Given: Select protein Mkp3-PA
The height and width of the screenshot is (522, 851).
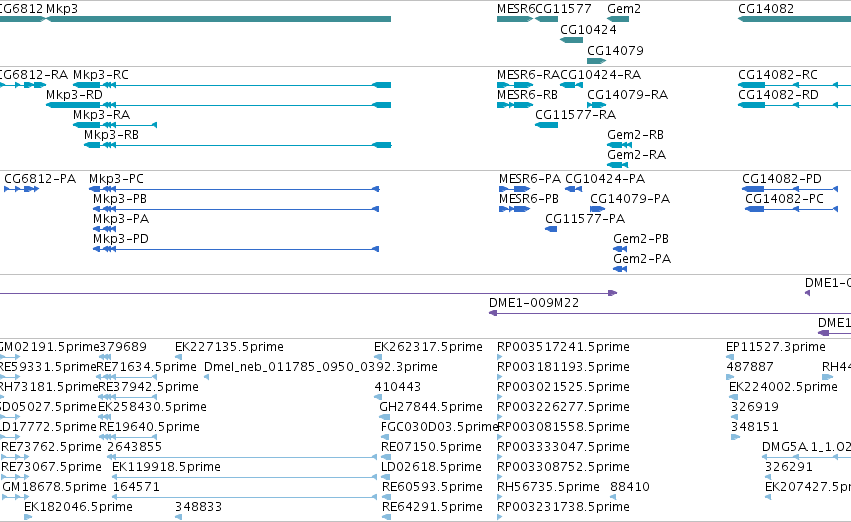Looking at the screenshot, I should pos(105,229).
